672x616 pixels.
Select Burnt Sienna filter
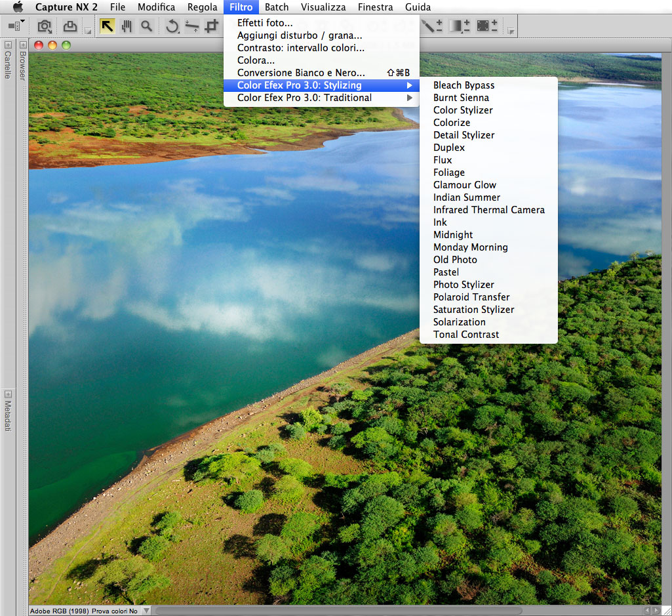[488, 98]
